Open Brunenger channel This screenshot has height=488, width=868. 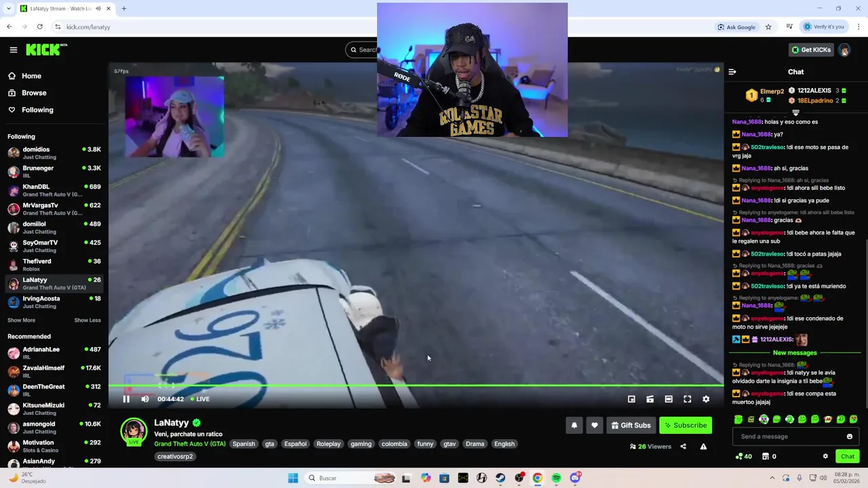point(54,171)
